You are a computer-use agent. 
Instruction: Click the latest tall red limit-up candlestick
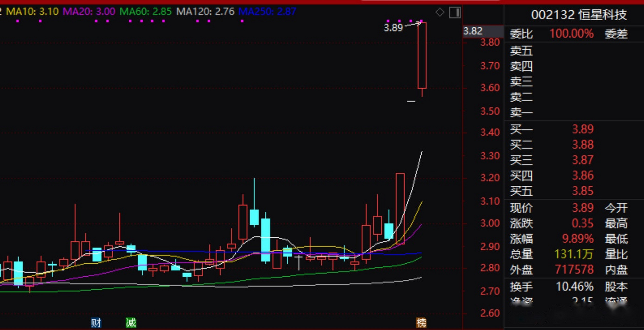point(422,55)
